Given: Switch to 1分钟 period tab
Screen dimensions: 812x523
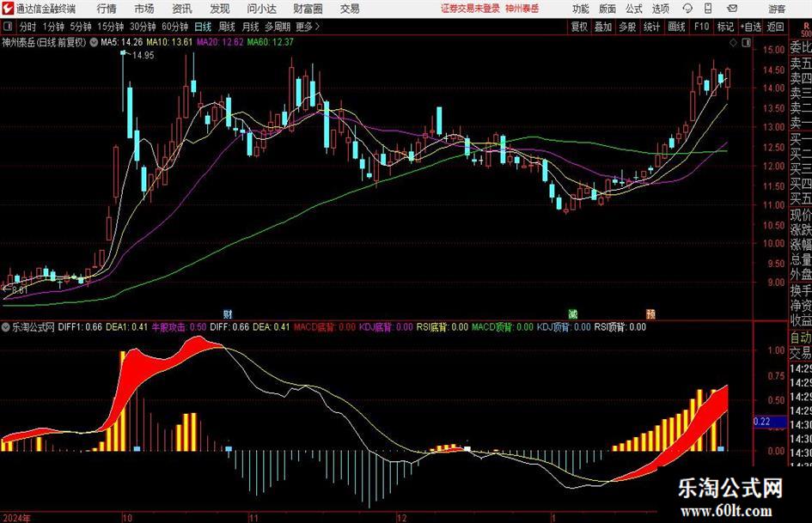Looking at the screenshot, I should [53, 27].
